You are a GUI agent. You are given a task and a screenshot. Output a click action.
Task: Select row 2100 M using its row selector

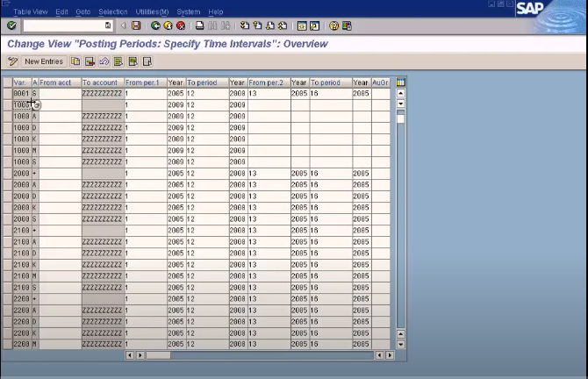8,275
